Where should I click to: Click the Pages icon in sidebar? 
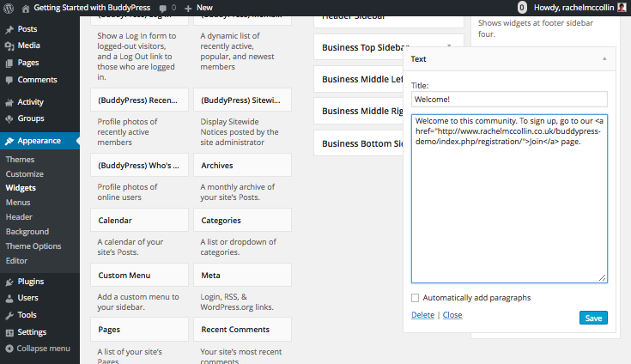9,64
